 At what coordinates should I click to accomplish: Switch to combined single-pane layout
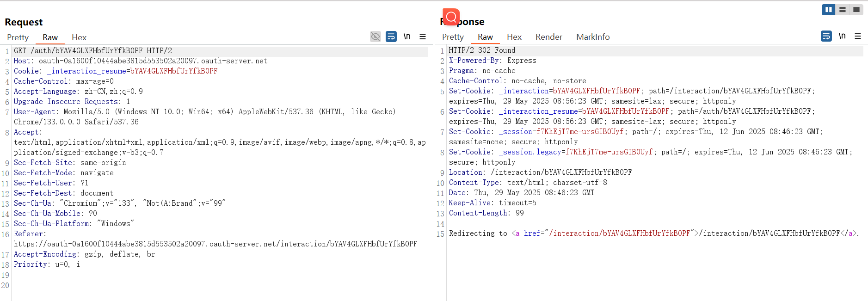(x=856, y=10)
